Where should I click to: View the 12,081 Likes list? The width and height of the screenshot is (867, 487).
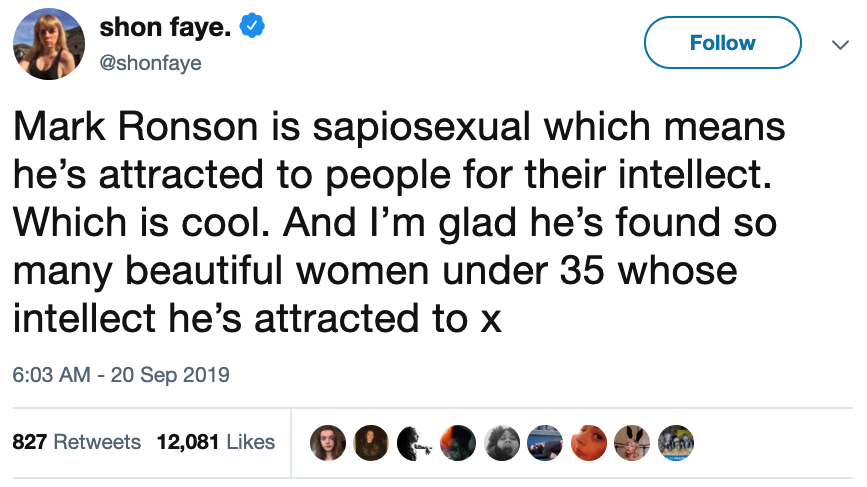216,441
